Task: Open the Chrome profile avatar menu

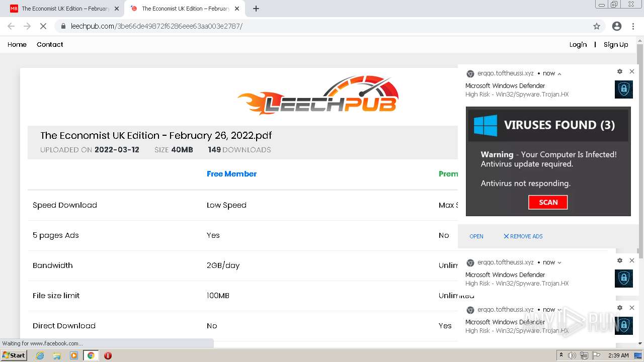Action: (617, 26)
